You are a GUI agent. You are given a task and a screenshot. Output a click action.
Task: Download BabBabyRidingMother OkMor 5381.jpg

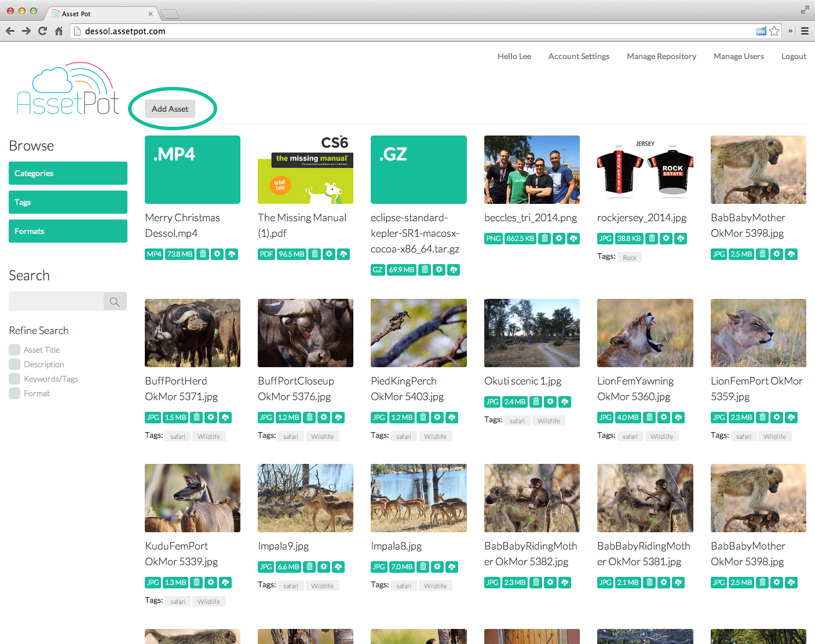point(679,583)
